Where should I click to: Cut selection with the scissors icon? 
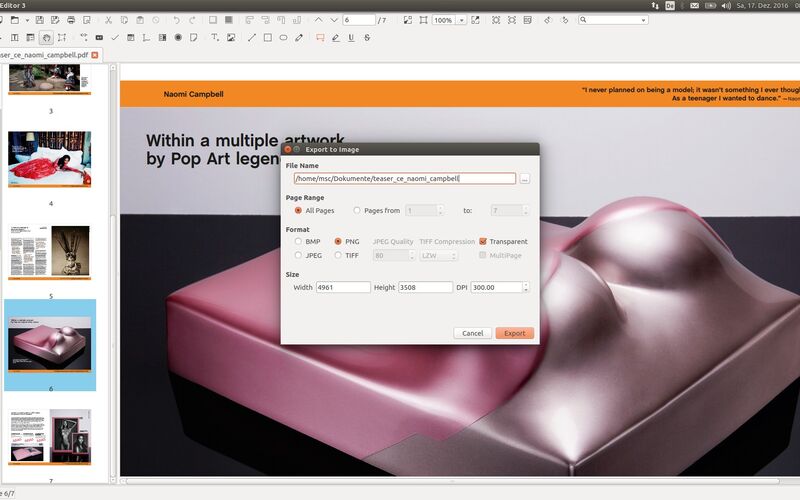click(108, 20)
